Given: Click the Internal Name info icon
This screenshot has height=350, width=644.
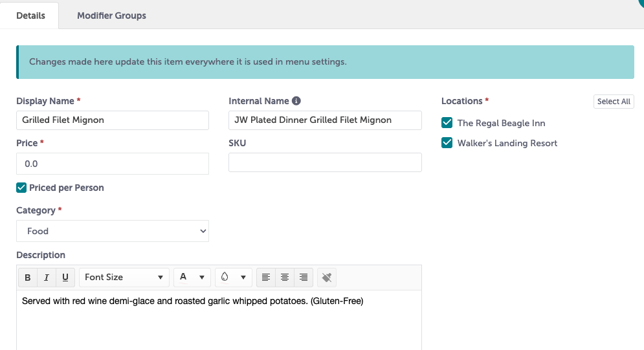Looking at the screenshot, I should point(296,101).
